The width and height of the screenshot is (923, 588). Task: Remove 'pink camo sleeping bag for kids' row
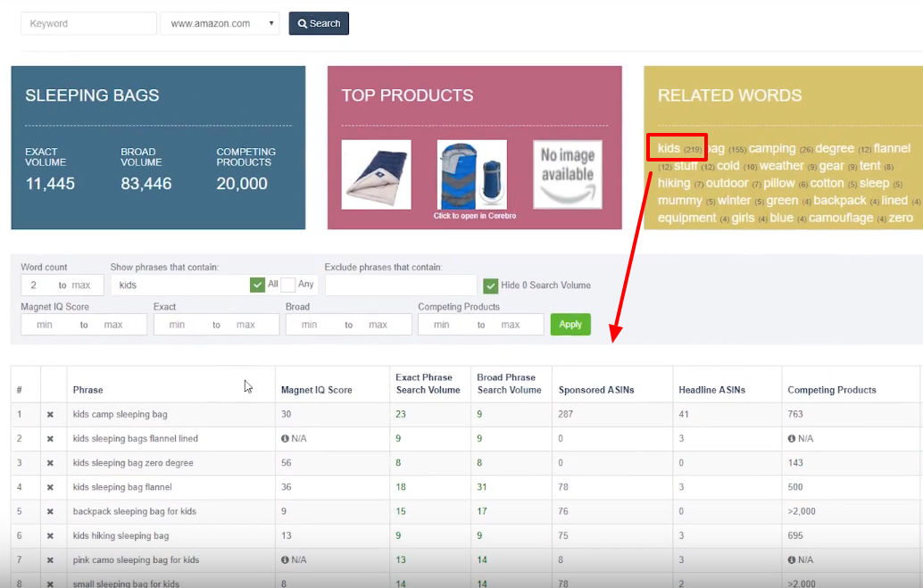pyautogui.click(x=50, y=560)
